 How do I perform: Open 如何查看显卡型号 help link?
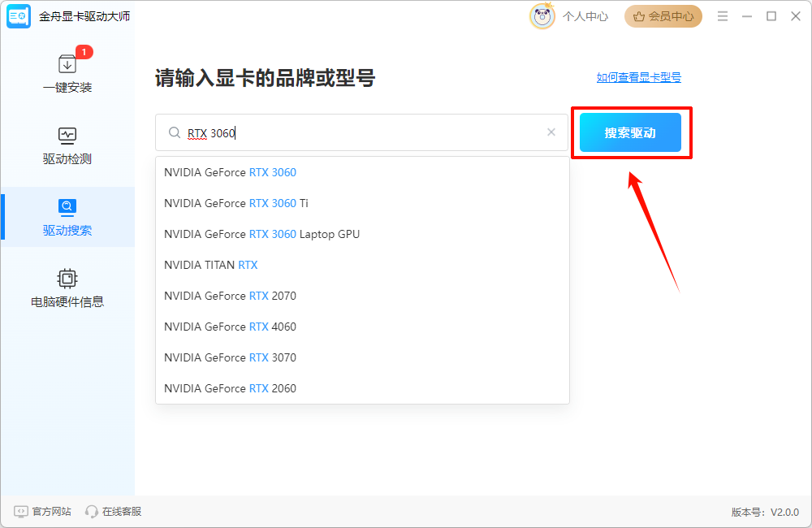(x=638, y=78)
